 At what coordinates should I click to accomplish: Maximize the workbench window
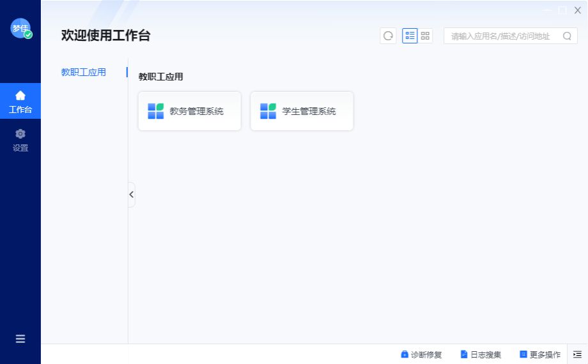click(562, 10)
